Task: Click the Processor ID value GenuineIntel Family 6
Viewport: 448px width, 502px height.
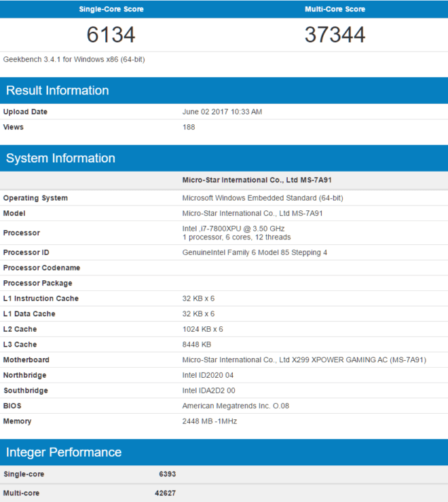Action: (255, 252)
